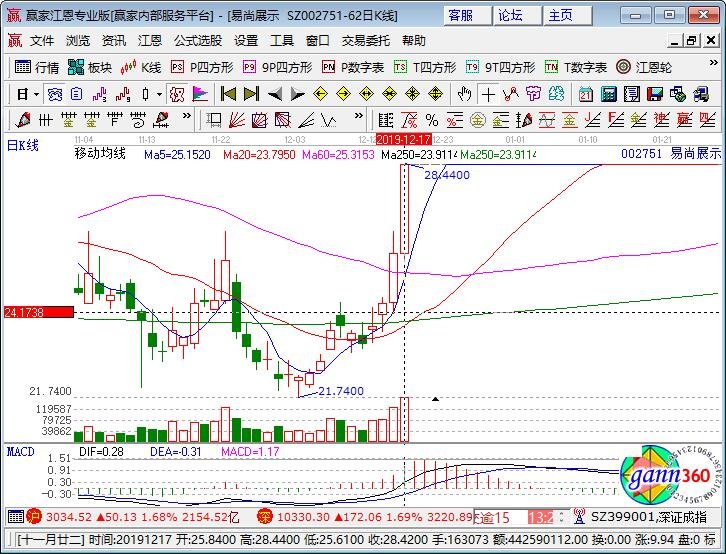Open the 9P四方形 tool

(278, 68)
